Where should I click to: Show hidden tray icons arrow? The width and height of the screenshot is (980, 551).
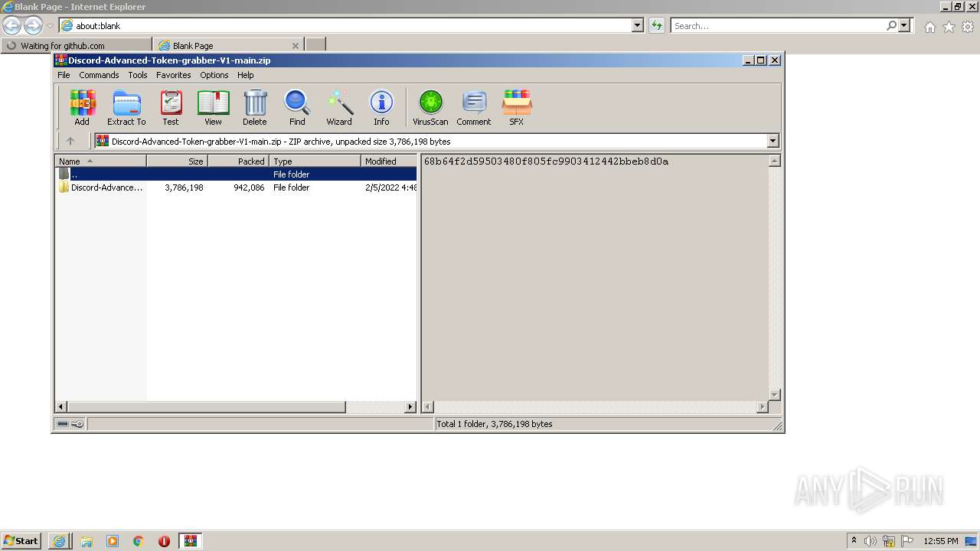(x=854, y=540)
